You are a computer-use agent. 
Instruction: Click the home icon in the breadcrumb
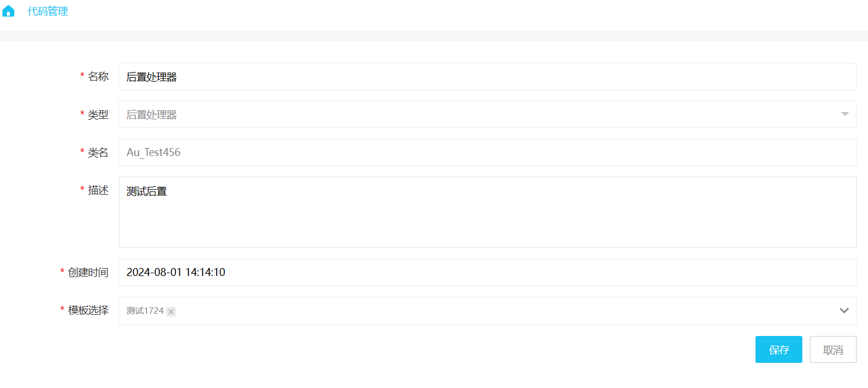pyautogui.click(x=9, y=11)
